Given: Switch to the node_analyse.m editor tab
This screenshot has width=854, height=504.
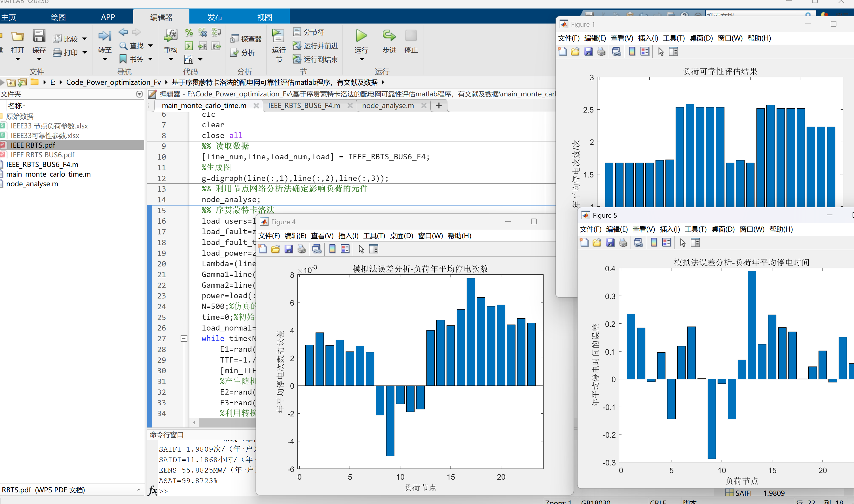Looking at the screenshot, I should tap(388, 106).
